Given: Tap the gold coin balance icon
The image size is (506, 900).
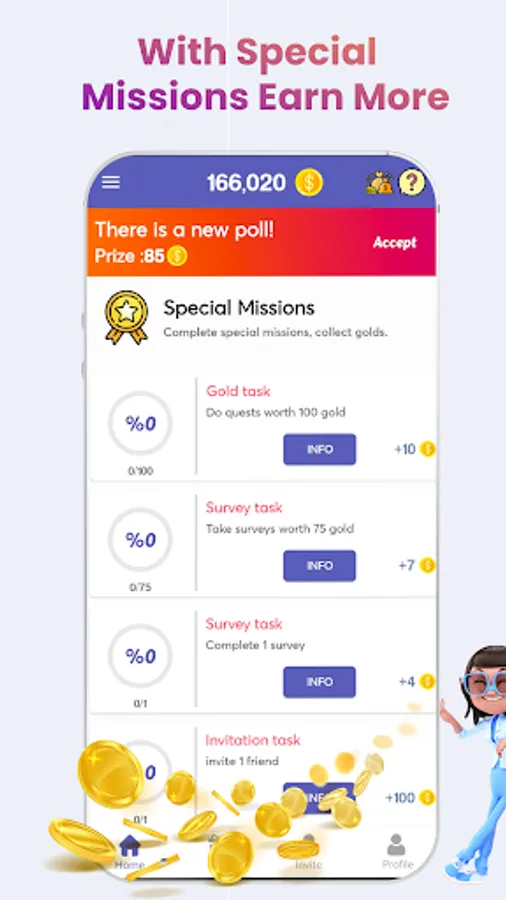Looking at the screenshot, I should point(309,183).
